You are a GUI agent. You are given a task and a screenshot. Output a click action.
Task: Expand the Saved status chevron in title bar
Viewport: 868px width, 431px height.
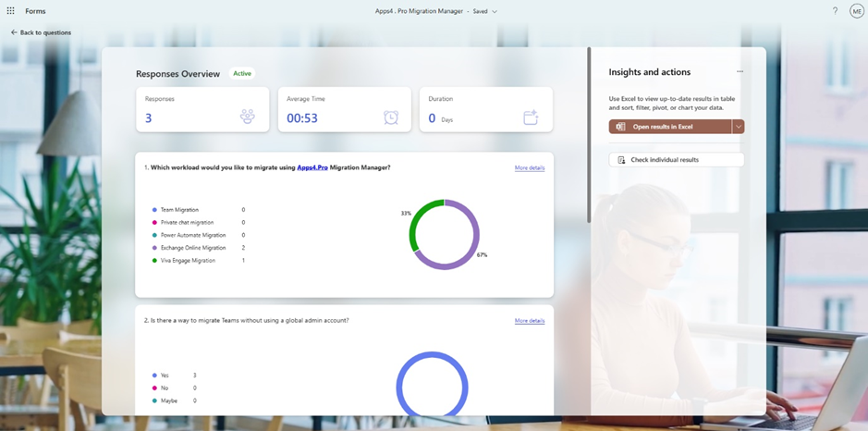pyautogui.click(x=495, y=12)
